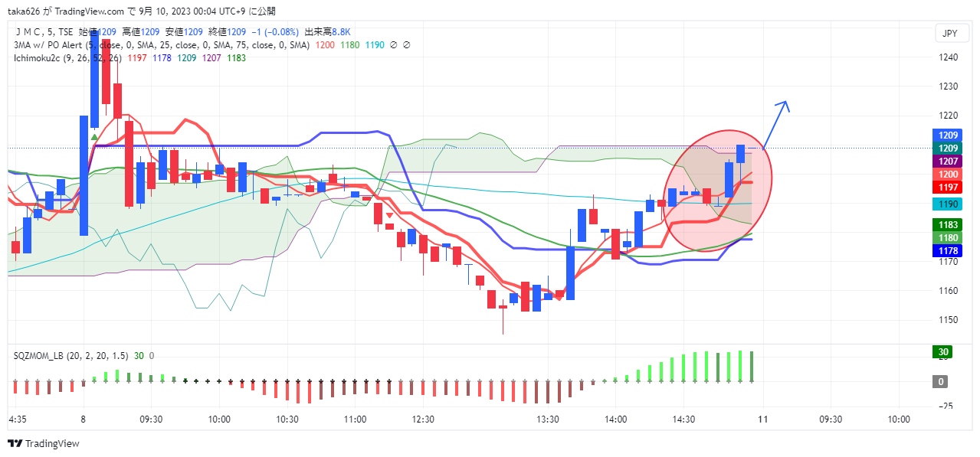The width and height of the screenshot is (980, 457).
Task: Click the cyan 1190 price axis label
Action: tap(949, 204)
